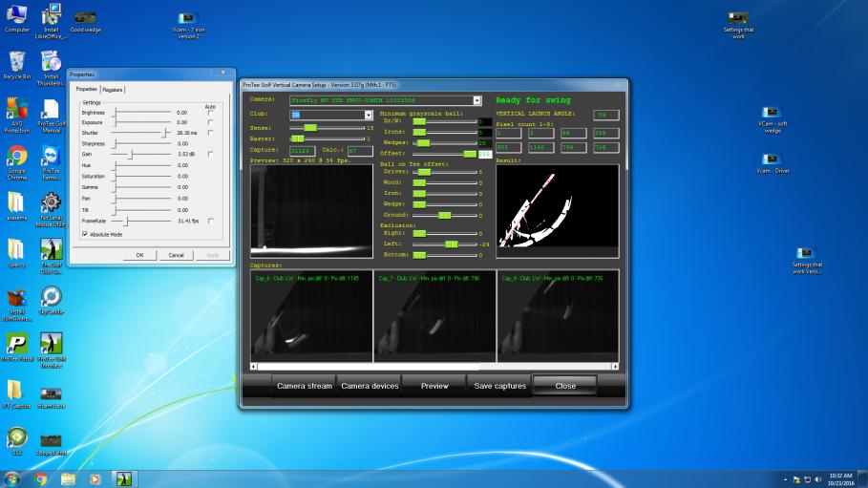
Task: Launch the ProTee Golf Interface desktop icon
Action: [x=51, y=350]
